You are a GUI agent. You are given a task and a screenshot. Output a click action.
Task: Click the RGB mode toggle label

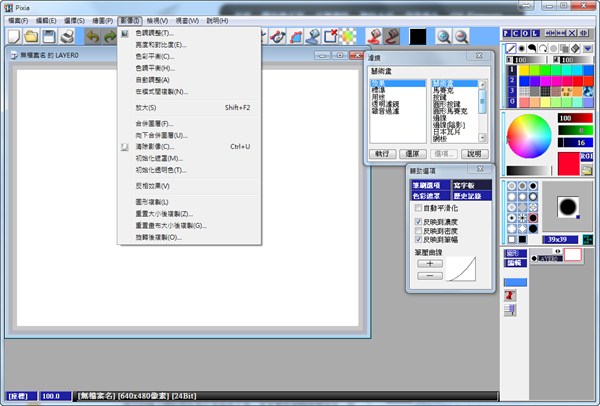tap(587, 156)
